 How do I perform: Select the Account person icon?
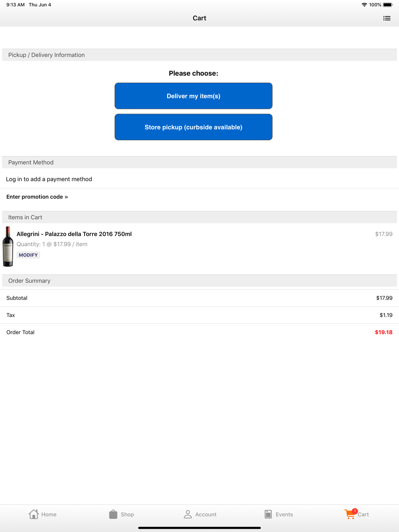188,514
